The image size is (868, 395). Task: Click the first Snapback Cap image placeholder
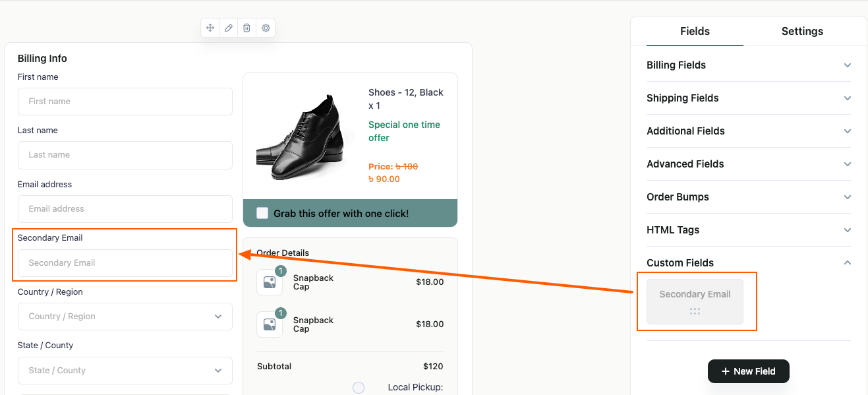coord(270,282)
